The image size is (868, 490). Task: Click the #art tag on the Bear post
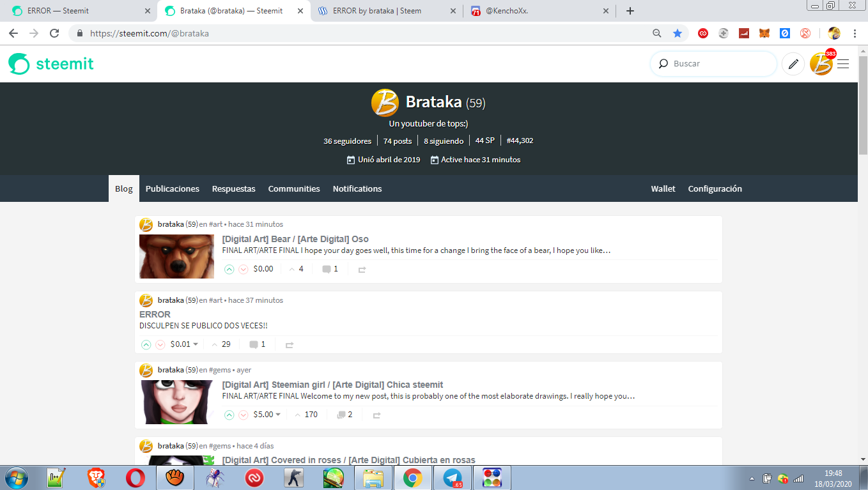(216, 225)
